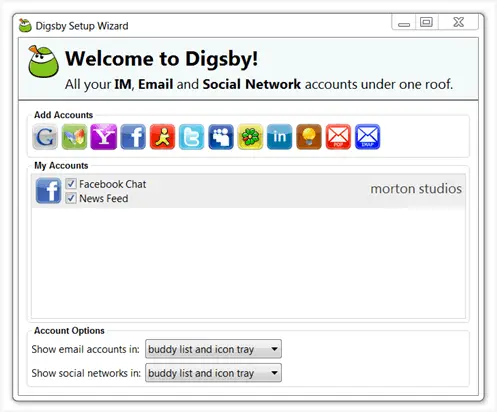Viewport: 497px width, 412px height.
Task: Add a Twitter account
Action: click(x=192, y=137)
